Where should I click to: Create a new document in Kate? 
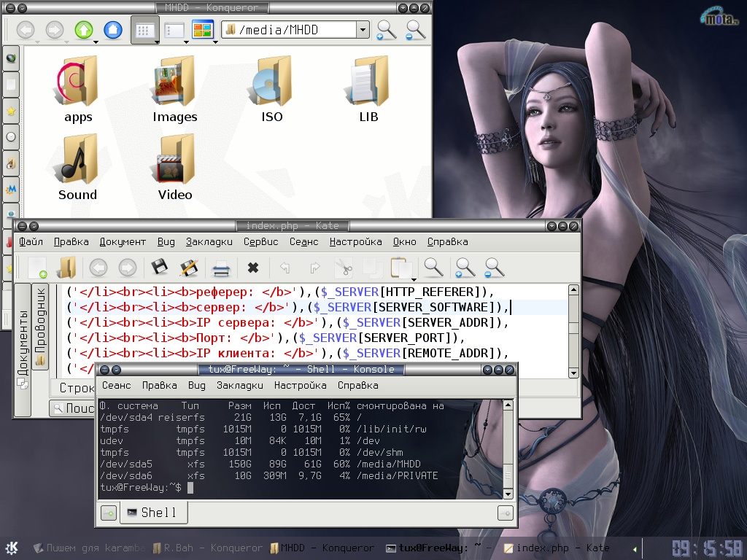click(38, 268)
